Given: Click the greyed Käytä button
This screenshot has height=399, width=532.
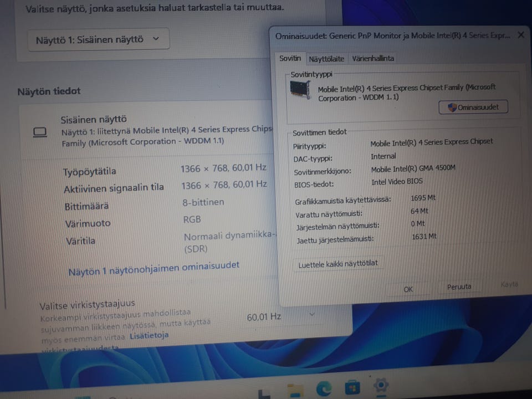Looking at the screenshot, I should pyautogui.click(x=509, y=284).
